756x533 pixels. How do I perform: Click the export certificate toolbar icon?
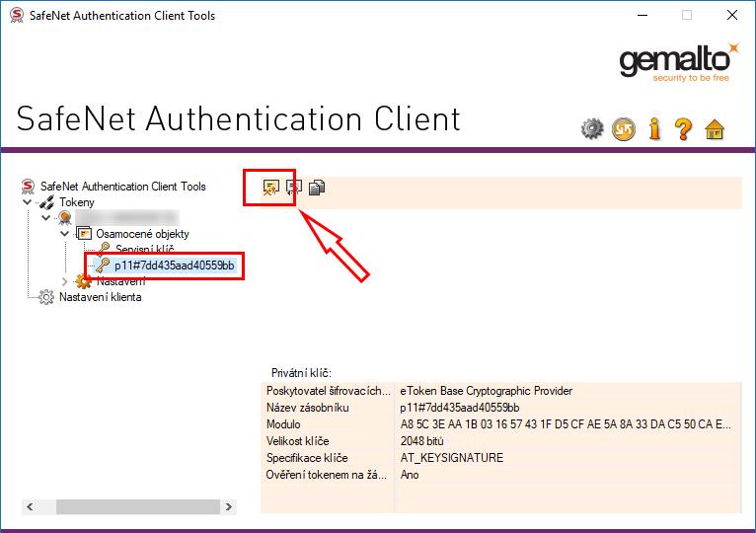click(x=294, y=188)
